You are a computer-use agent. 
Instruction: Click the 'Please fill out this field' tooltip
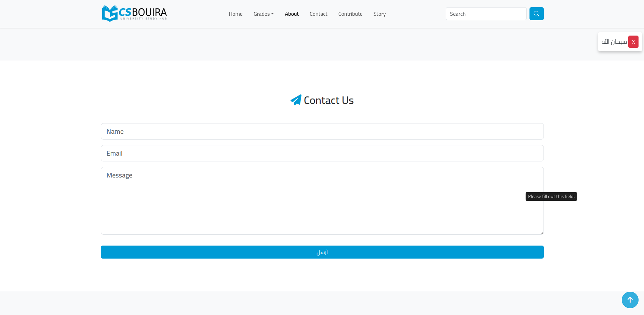pos(551,196)
